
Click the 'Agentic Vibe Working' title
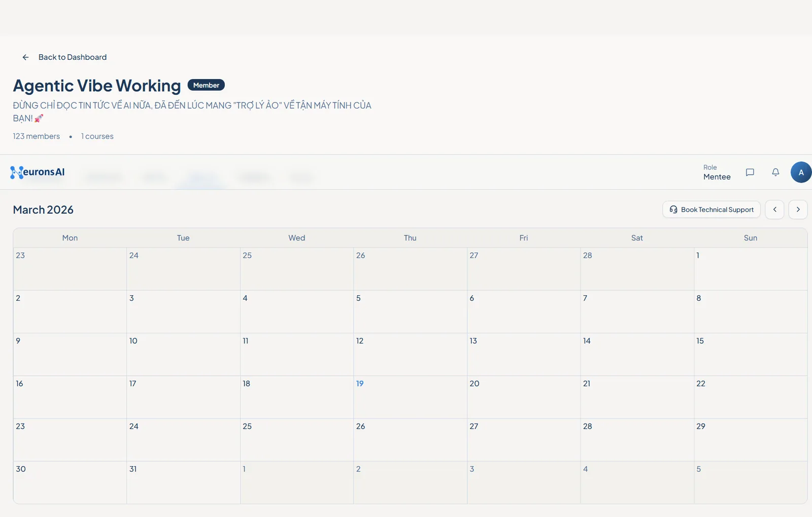point(97,86)
